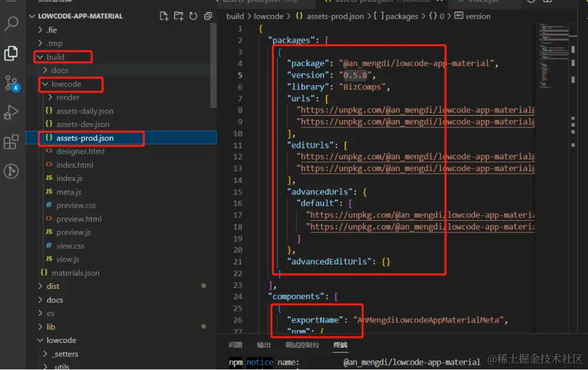Click line number 5 in the gutter
588x370 pixels.
tap(240, 75)
